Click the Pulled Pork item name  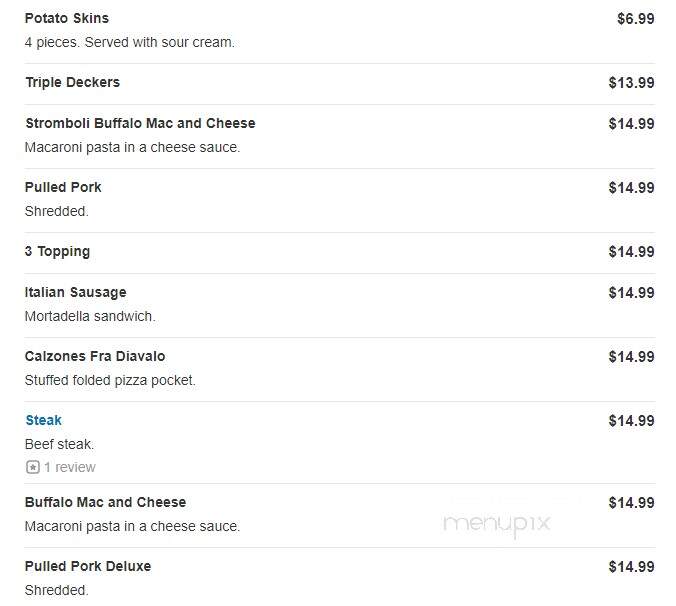coord(63,187)
